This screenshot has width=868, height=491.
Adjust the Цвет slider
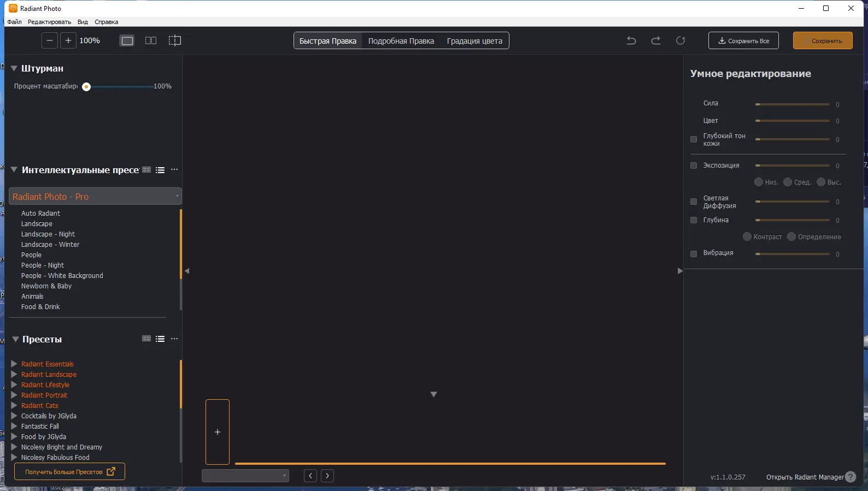pyautogui.click(x=793, y=120)
